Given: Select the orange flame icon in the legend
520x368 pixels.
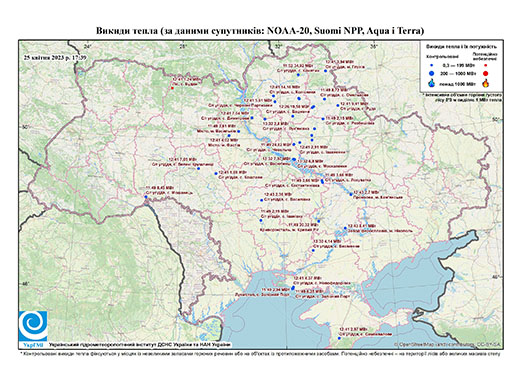Looking at the screenshot, I should pyautogui.click(x=486, y=83).
